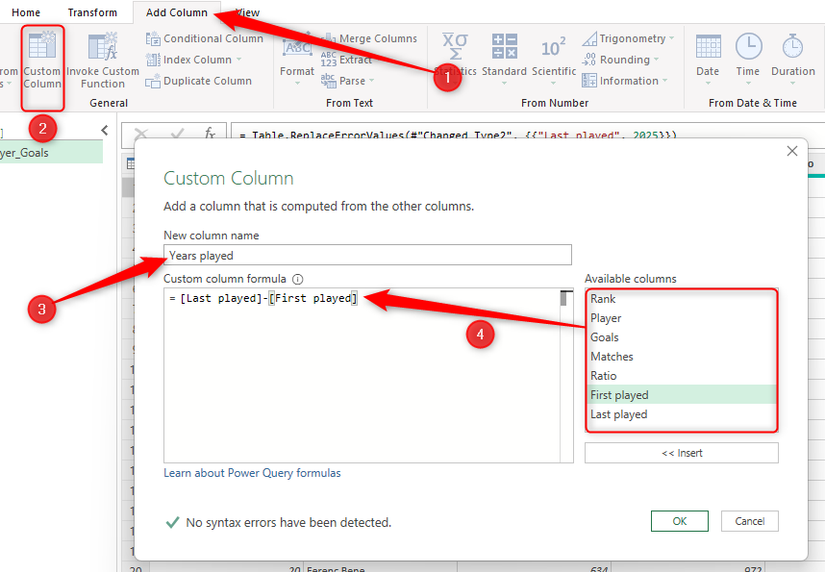Image resolution: width=825 pixels, height=572 pixels.
Task: Collapse the queries pane with chevron
Action: point(105,130)
